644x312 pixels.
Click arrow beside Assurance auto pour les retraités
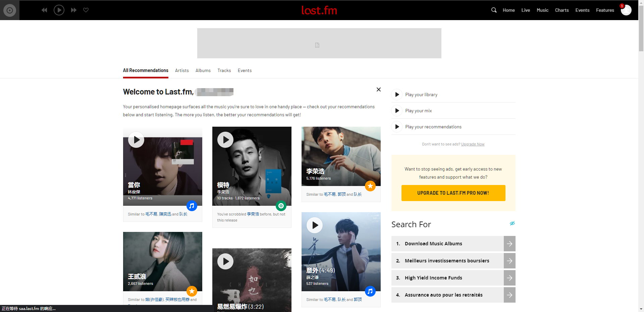(509, 295)
